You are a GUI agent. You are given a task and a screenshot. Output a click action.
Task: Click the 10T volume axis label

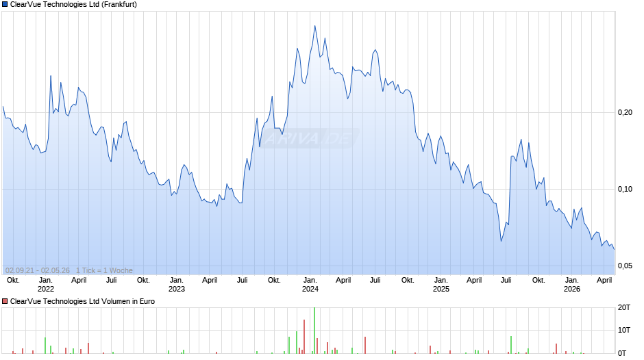(x=624, y=331)
